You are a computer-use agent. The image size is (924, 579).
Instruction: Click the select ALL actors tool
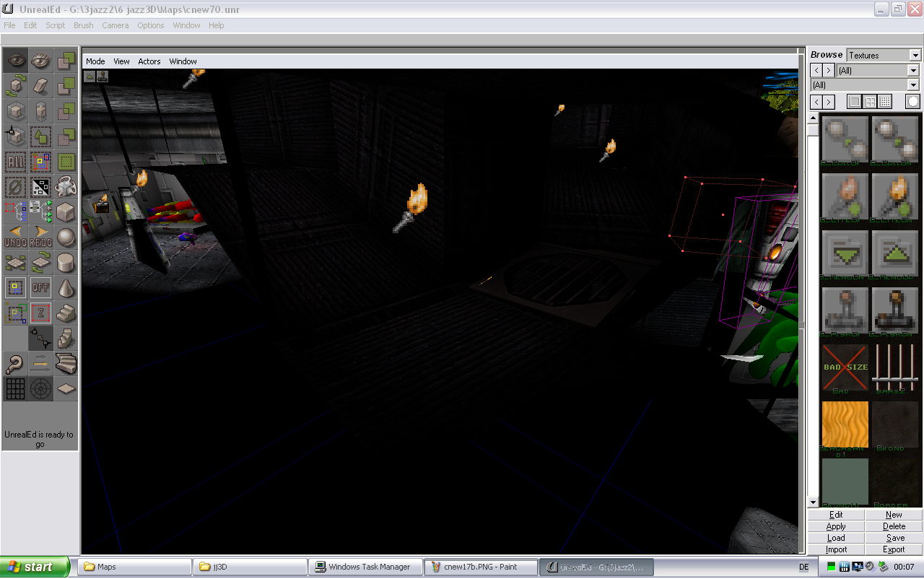click(x=15, y=161)
